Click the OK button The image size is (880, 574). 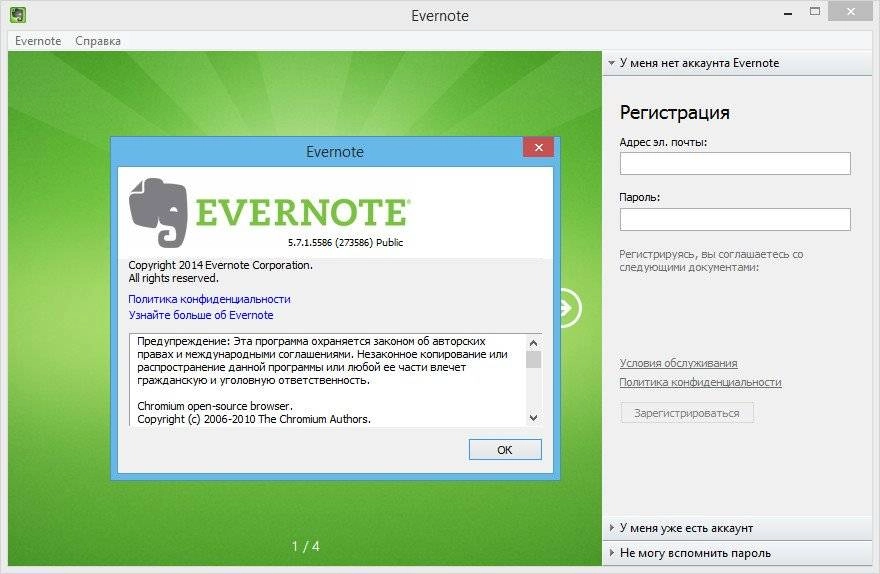coord(505,449)
